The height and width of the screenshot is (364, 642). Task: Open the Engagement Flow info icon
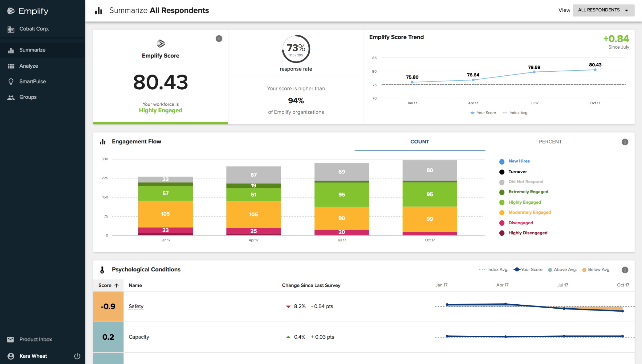625,142
